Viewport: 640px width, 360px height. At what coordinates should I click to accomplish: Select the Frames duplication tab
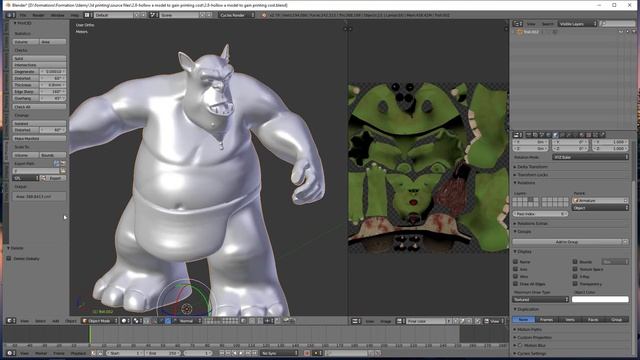(546, 320)
